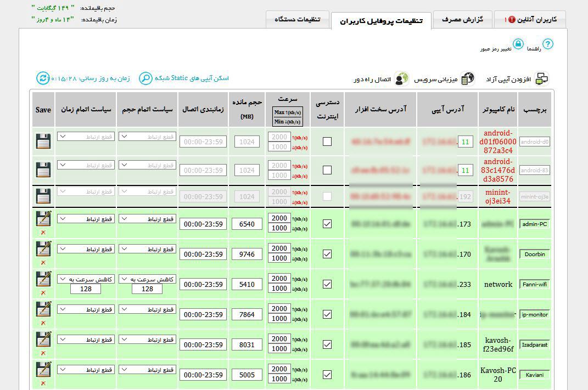Click the اتصال راه دور link text

tap(372, 80)
